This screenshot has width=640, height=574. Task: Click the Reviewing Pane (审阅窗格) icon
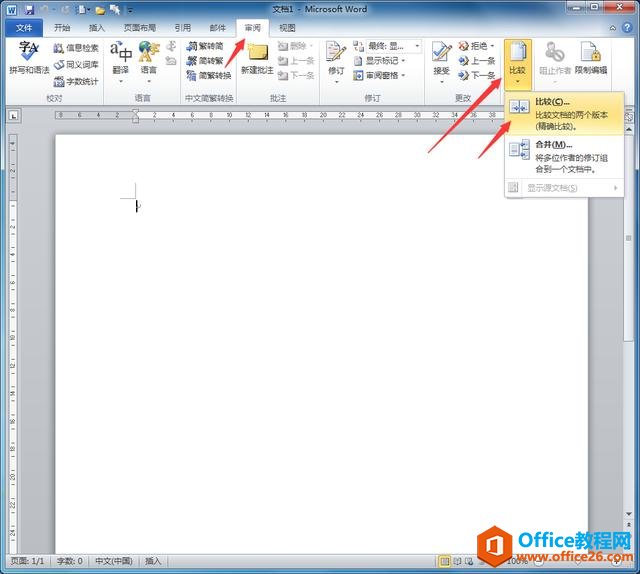358,76
